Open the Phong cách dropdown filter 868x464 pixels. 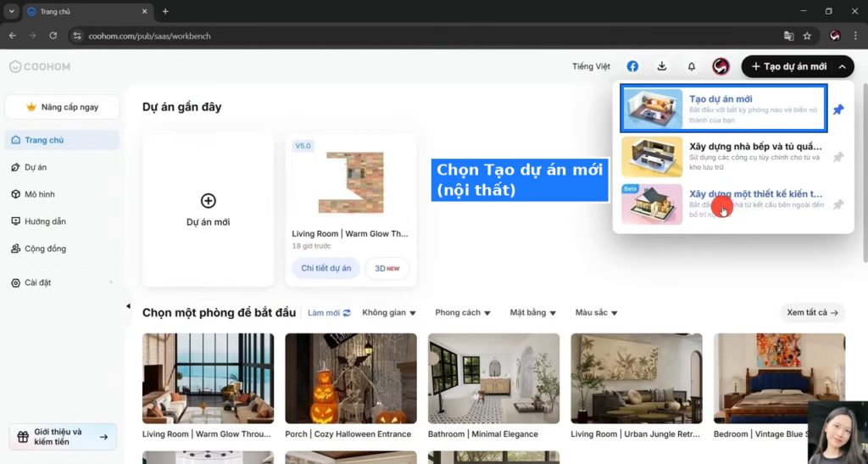(463, 313)
